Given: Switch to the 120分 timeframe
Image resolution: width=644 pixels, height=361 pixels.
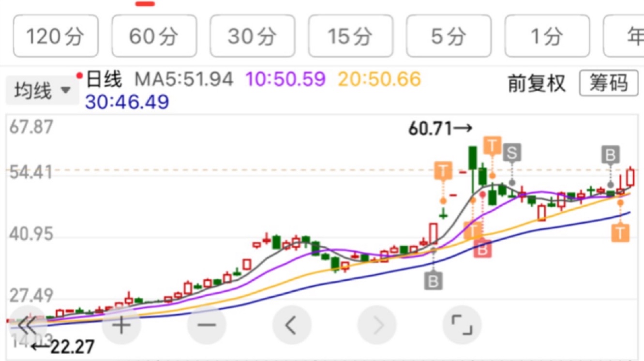Looking at the screenshot, I should pos(56,36).
